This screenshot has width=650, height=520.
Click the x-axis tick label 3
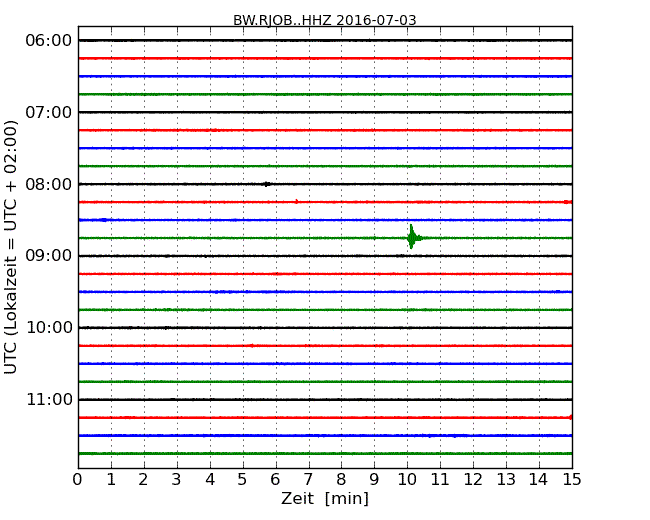177,480
